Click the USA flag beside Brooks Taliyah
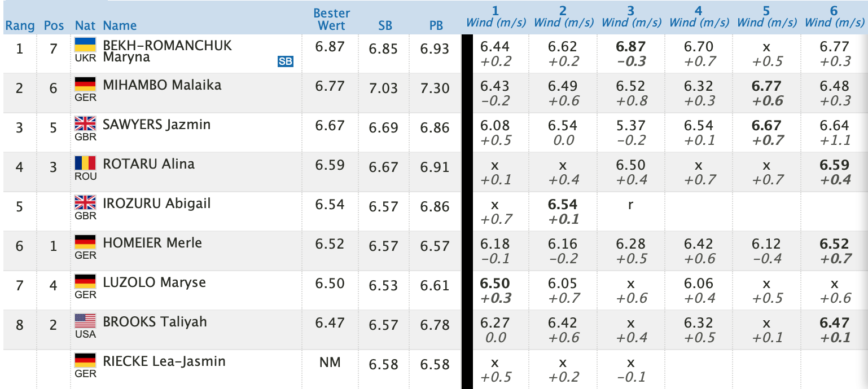The width and height of the screenshot is (868, 389). click(x=85, y=321)
